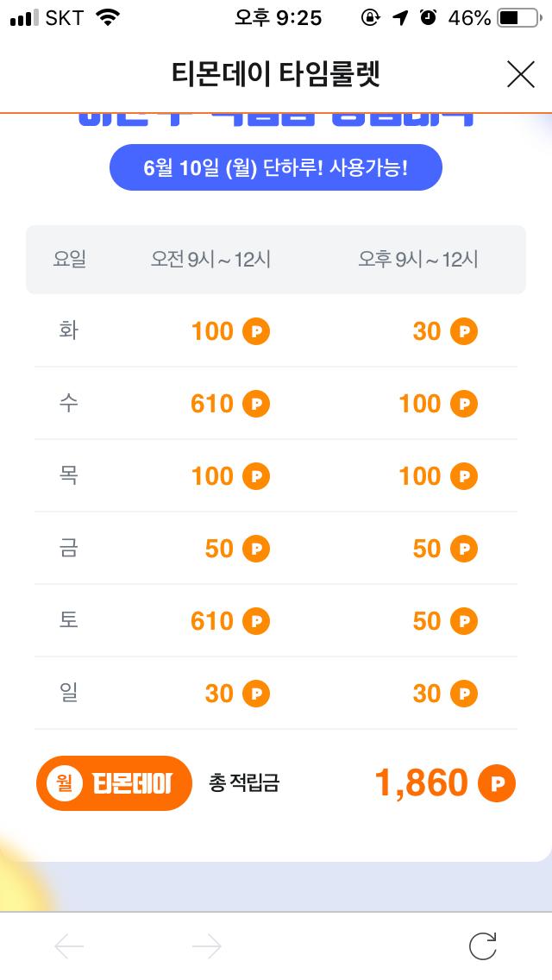Tap the 1,860 total points amount
552x980 pixels.
point(421,783)
